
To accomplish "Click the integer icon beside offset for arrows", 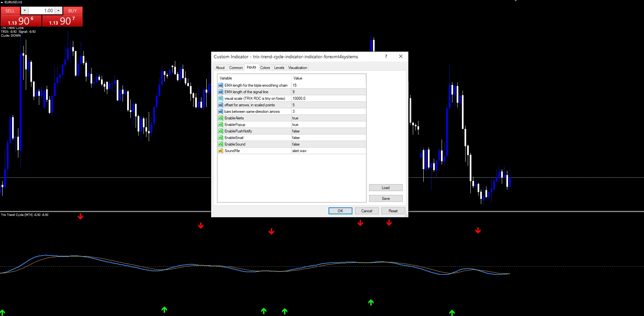I will pyautogui.click(x=220, y=105).
